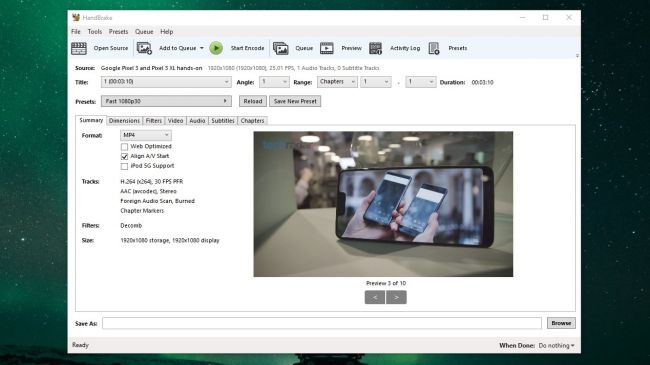The image size is (650, 365).
Task: Switch to the Dimensions tab
Action: click(124, 121)
